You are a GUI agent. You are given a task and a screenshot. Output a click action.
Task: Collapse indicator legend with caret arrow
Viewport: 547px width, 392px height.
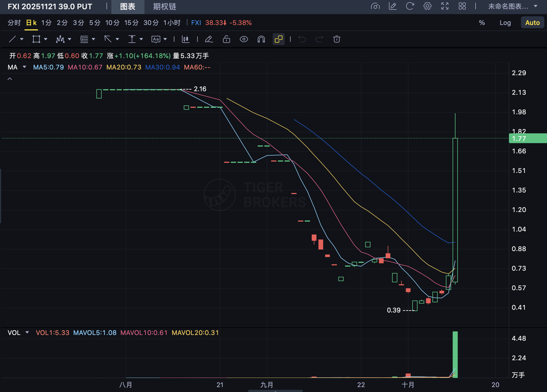pyautogui.click(x=10, y=79)
